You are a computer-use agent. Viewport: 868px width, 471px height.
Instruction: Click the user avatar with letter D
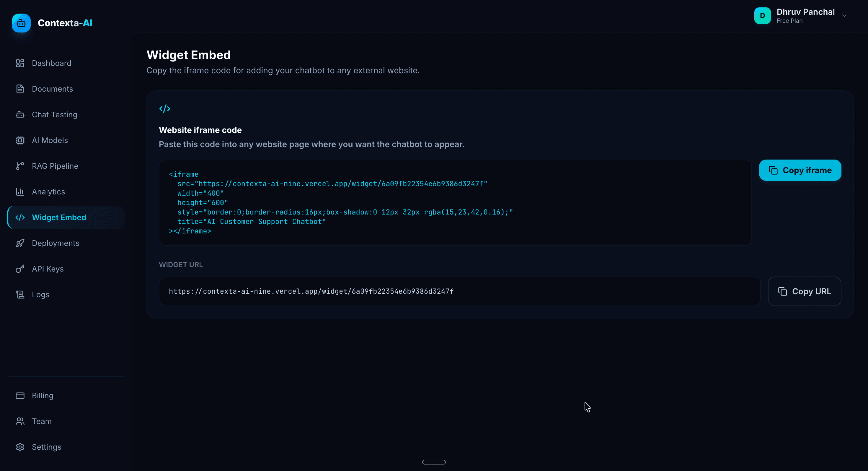(763, 15)
